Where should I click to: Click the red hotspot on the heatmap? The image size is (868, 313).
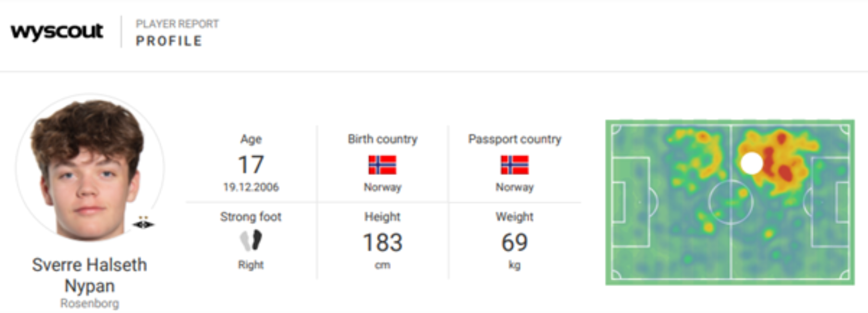coord(785,173)
